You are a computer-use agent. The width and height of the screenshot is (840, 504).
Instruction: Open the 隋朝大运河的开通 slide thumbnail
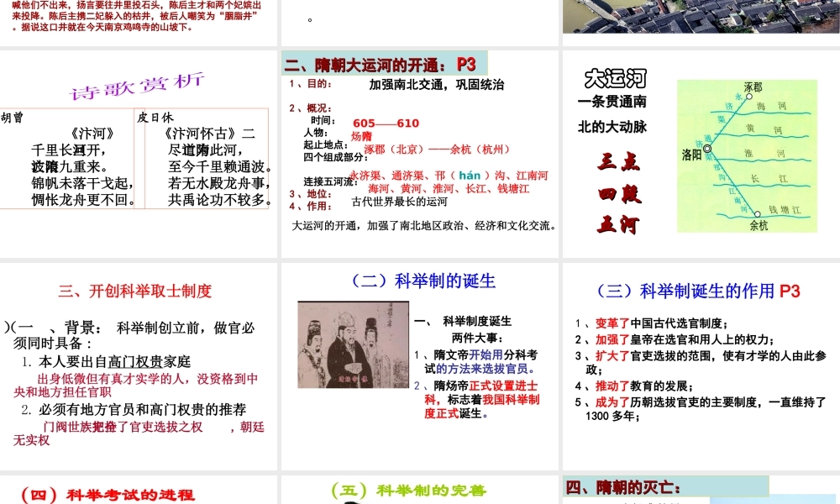click(x=420, y=154)
